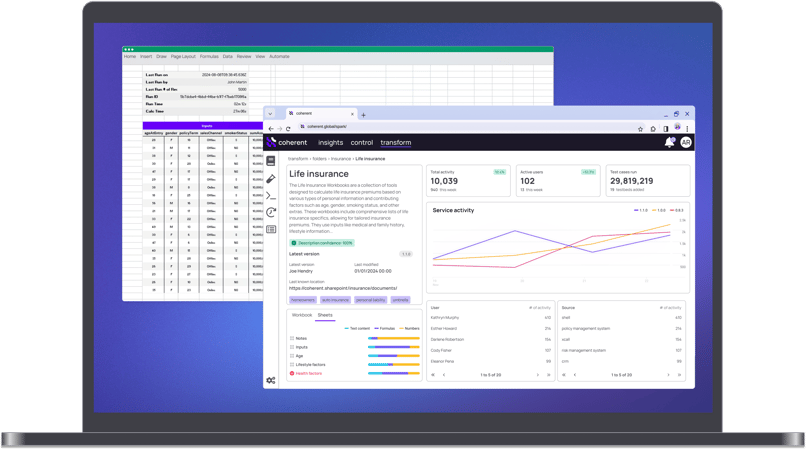
Task: Open the list view icon in sidebar
Action: [x=271, y=229]
